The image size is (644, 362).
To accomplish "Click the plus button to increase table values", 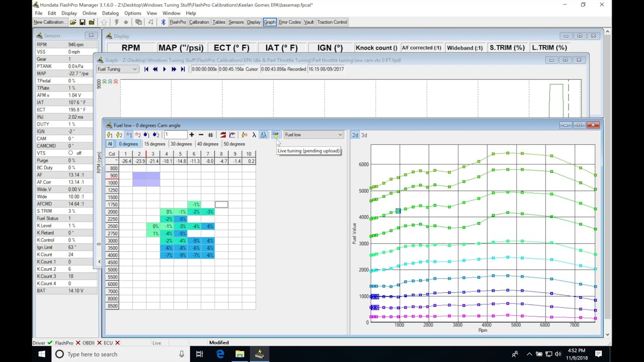I will tap(192, 135).
